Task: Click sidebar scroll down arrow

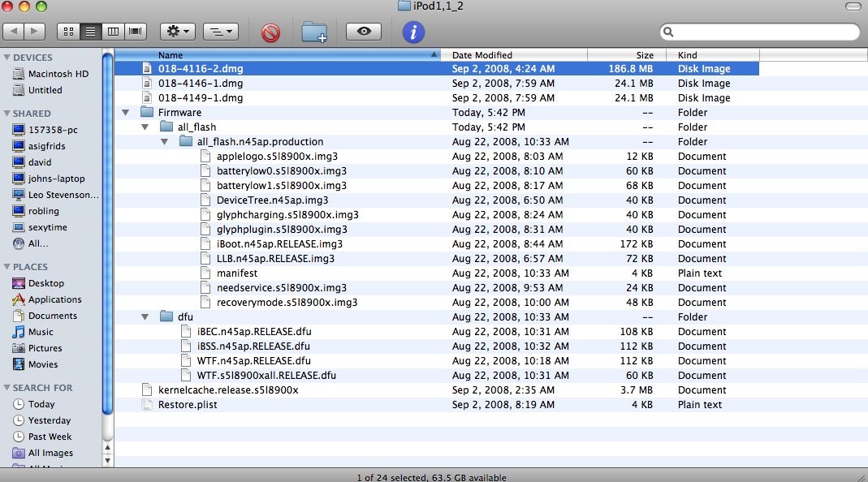Action: tap(107, 460)
